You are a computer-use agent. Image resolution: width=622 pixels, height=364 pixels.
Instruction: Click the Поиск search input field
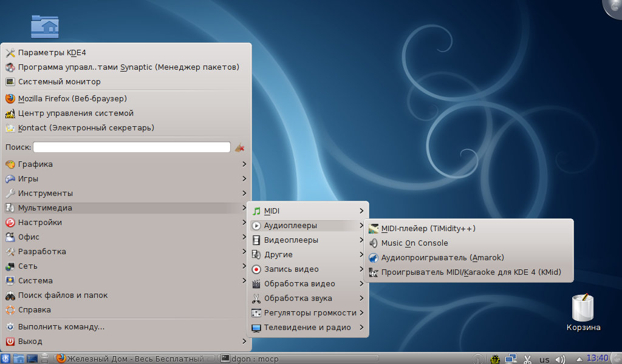pyautogui.click(x=132, y=147)
